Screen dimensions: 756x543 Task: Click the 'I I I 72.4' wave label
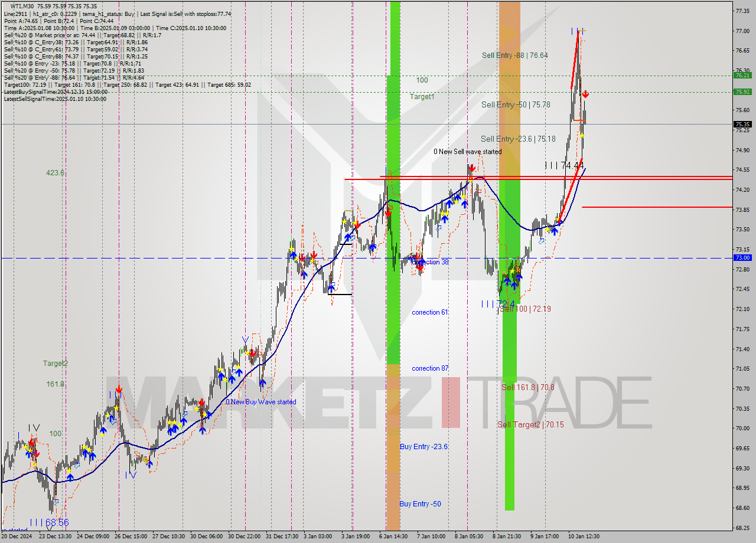click(x=498, y=304)
